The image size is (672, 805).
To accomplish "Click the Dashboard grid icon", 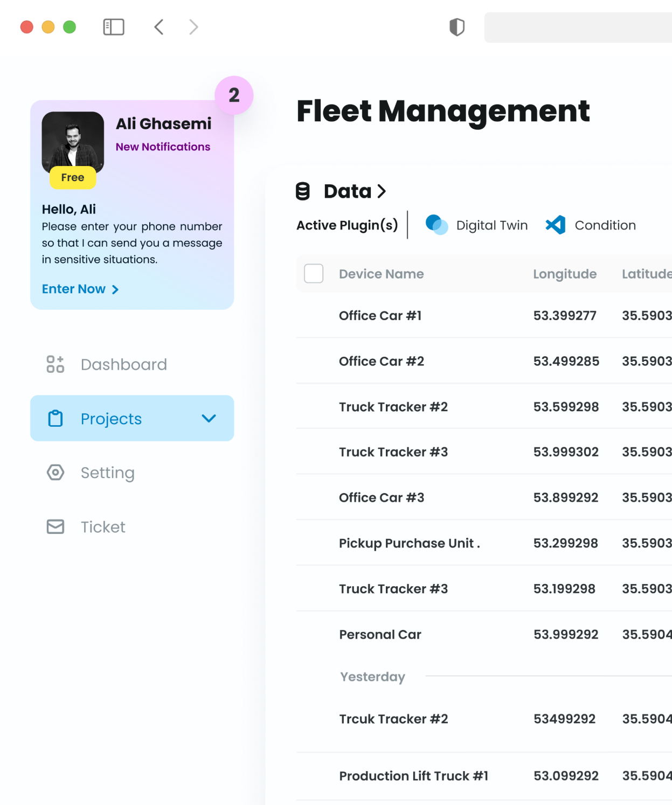I will click(x=56, y=364).
